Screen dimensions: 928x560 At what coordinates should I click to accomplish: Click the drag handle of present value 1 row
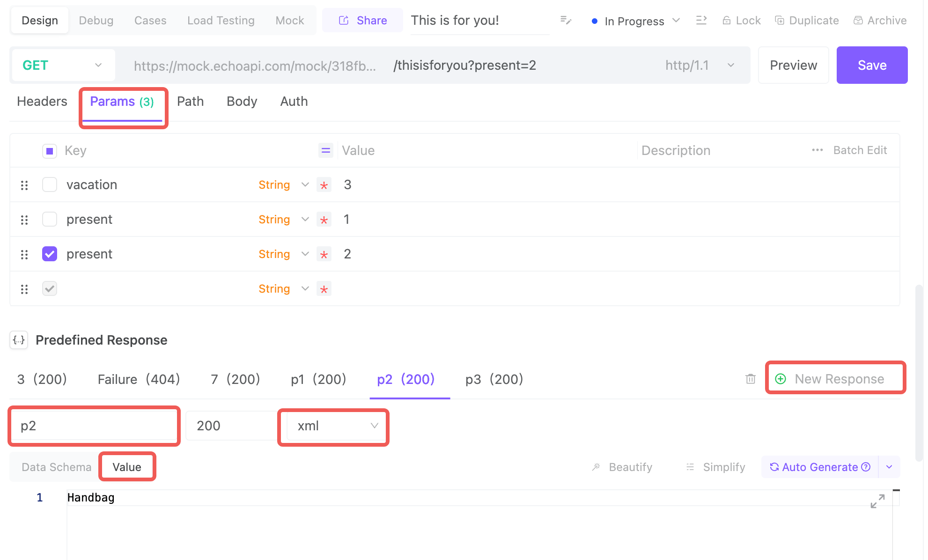click(24, 220)
